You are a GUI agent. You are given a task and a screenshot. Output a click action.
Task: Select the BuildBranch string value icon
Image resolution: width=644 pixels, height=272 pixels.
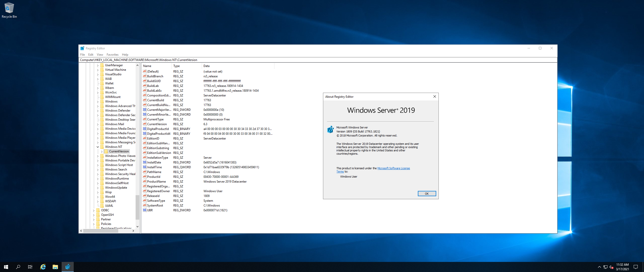(145, 76)
